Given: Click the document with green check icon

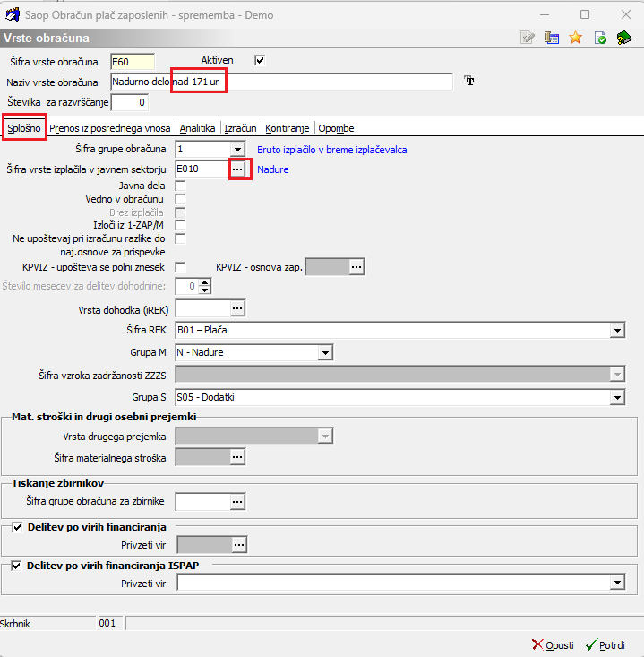Looking at the screenshot, I should (x=600, y=38).
